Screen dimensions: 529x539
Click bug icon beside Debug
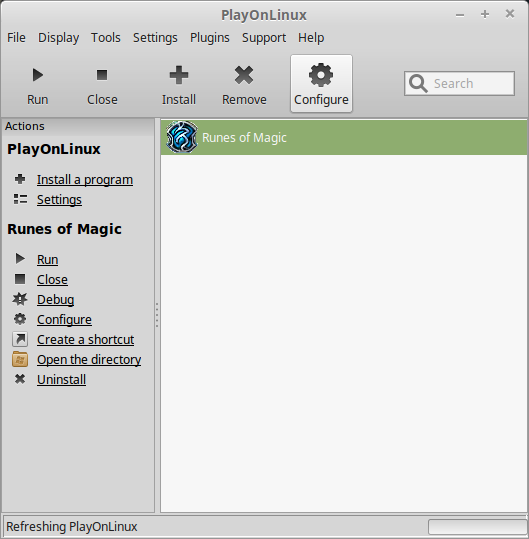pyautogui.click(x=20, y=299)
